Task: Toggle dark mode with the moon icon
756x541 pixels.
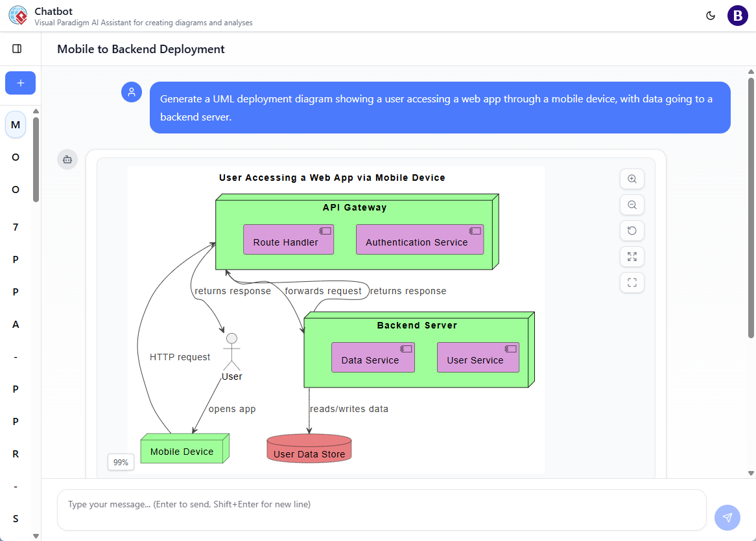Action: coord(711,15)
